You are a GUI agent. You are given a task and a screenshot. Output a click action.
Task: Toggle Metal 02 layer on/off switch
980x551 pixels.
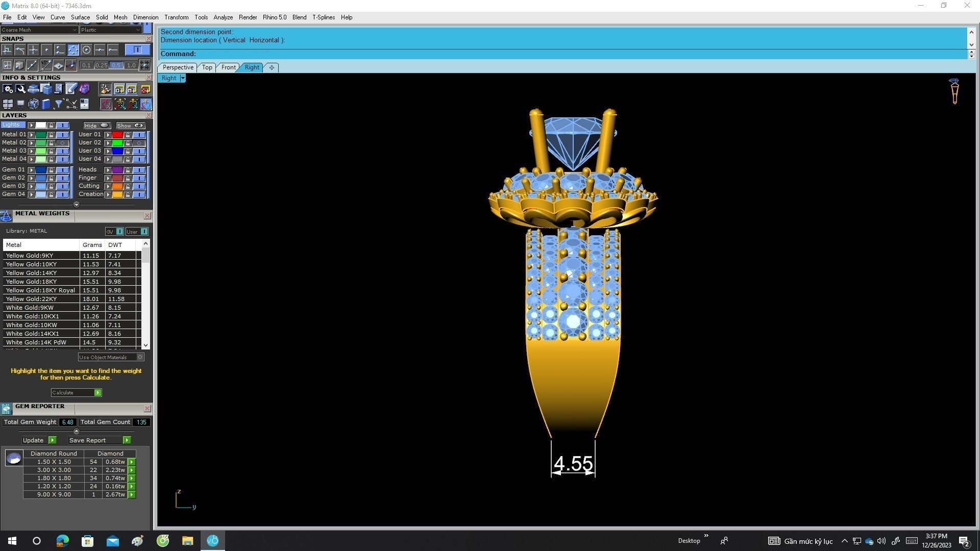[62, 143]
